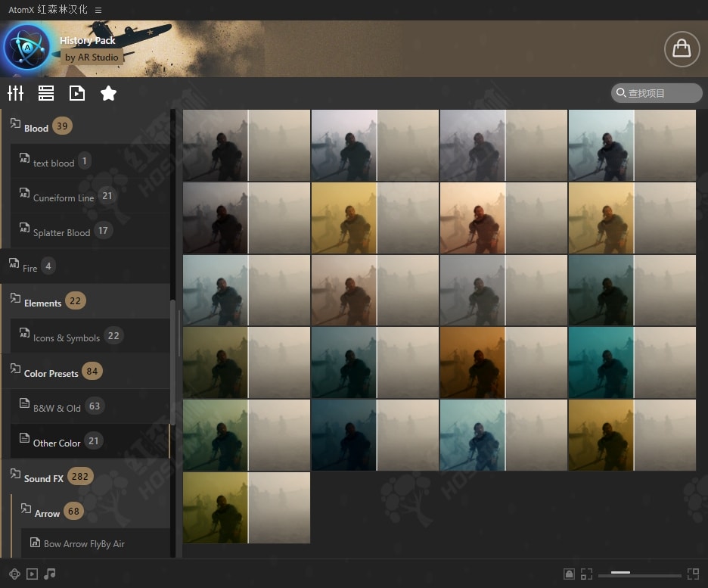The image size is (708, 588).
Task: Click the mixer settings sliders icon
Action: [15, 93]
